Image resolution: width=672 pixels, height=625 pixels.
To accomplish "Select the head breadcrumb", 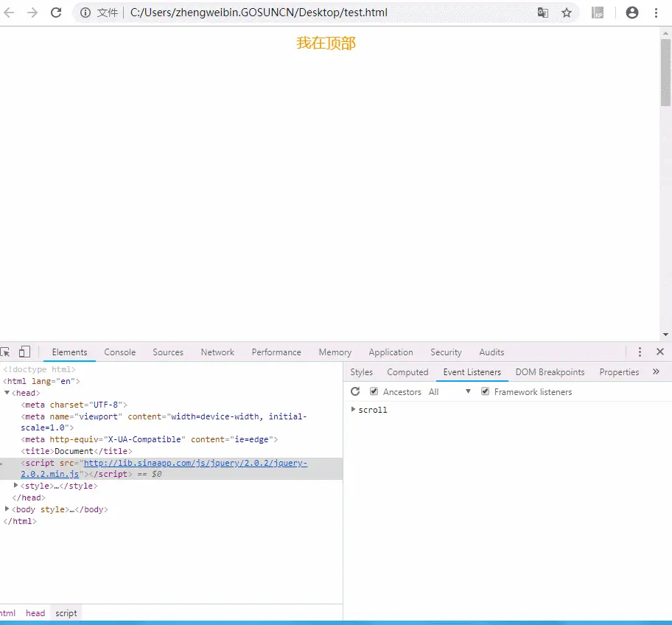I will (x=35, y=613).
